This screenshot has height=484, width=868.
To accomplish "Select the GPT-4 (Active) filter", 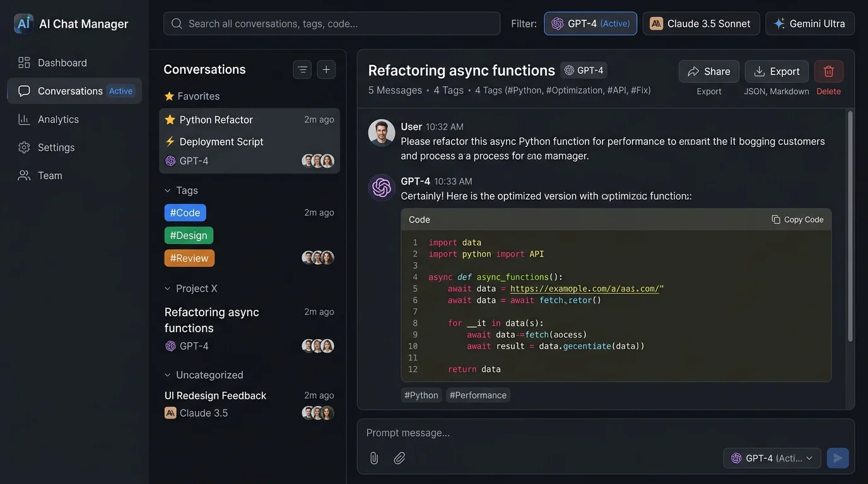I will click(590, 23).
